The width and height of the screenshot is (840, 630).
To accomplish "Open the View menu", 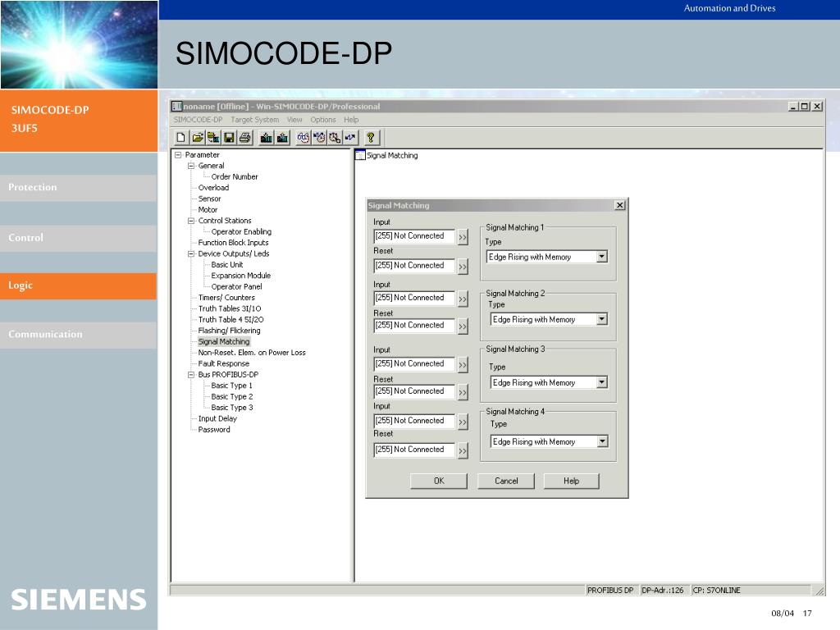I will pos(294,120).
